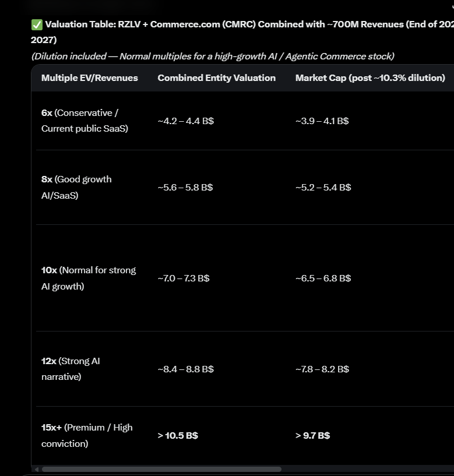Click the 'Valuation Table: RZLV + Commerce.com' heading

click(242, 32)
